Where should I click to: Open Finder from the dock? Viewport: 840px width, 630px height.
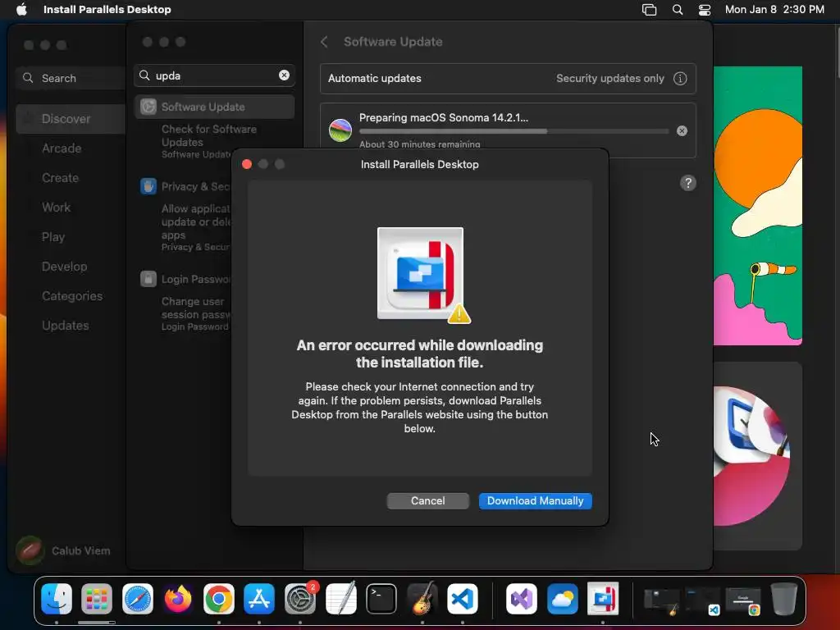tap(57, 598)
